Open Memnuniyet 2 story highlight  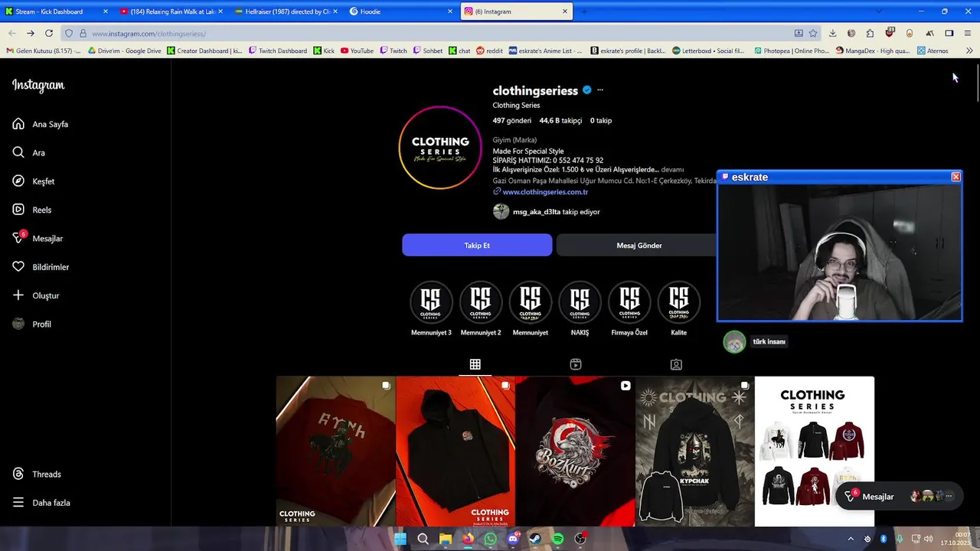click(481, 308)
